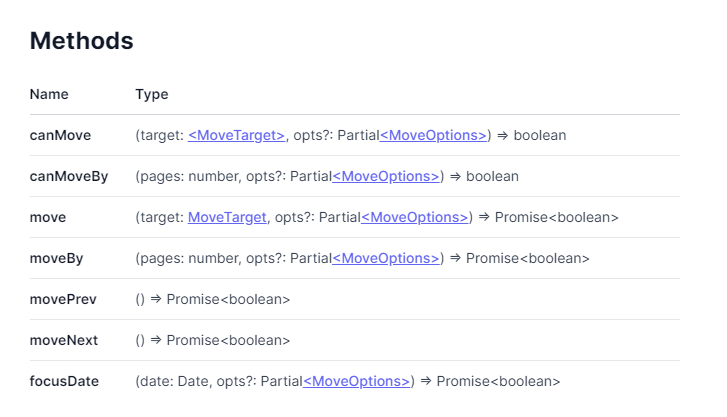This screenshot has width=727, height=417.
Task: Click the Type column header
Action: pos(152,94)
